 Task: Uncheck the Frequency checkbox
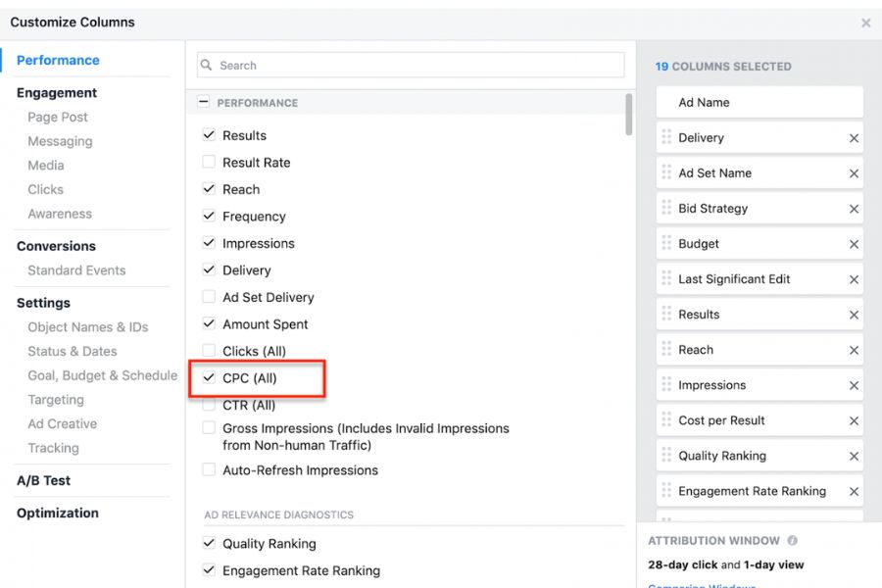click(209, 216)
